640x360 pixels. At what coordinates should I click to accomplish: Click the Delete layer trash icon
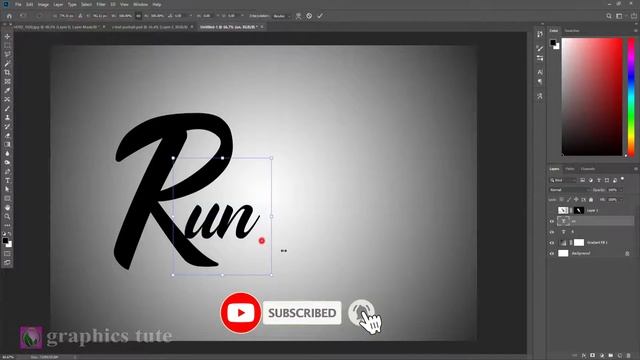coord(629,356)
